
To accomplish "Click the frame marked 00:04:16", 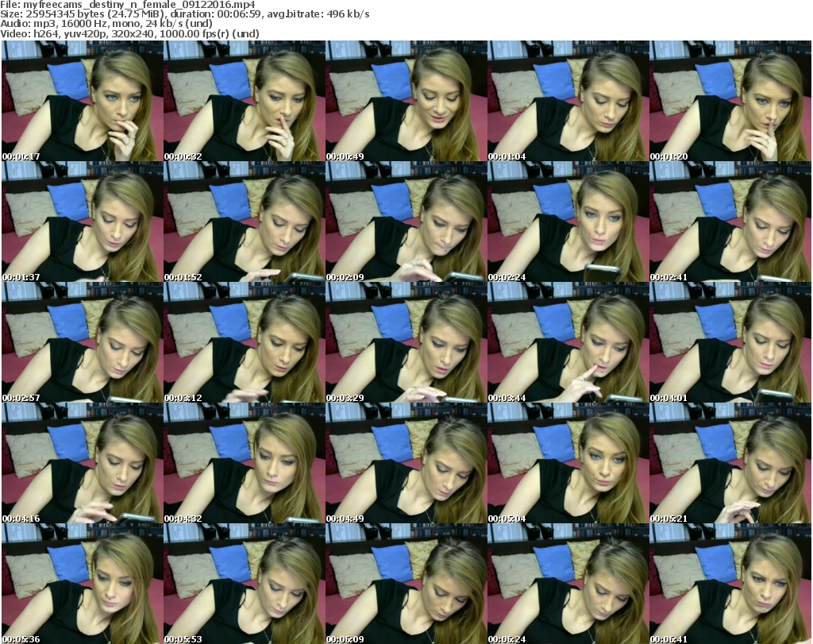I will [81, 463].
